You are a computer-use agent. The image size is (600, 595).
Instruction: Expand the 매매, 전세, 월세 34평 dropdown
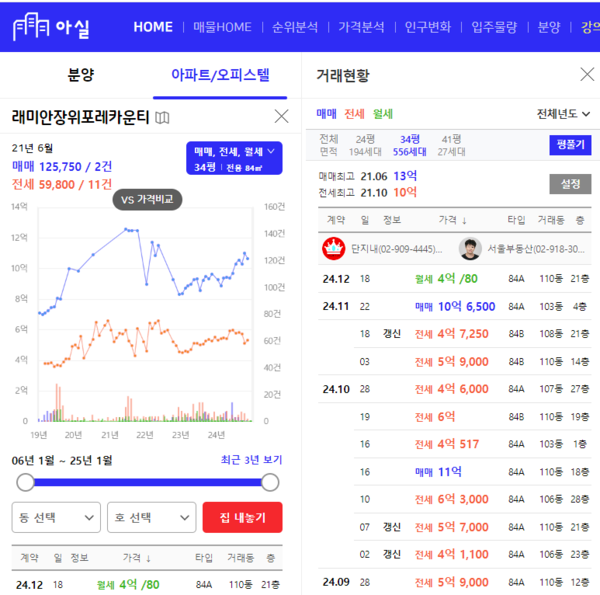pos(234,158)
